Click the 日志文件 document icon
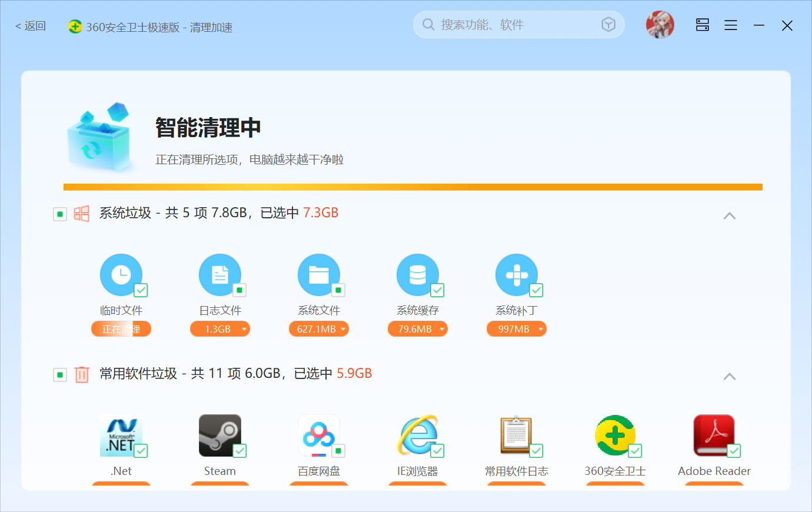Image resolution: width=812 pixels, height=512 pixels. point(220,275)
